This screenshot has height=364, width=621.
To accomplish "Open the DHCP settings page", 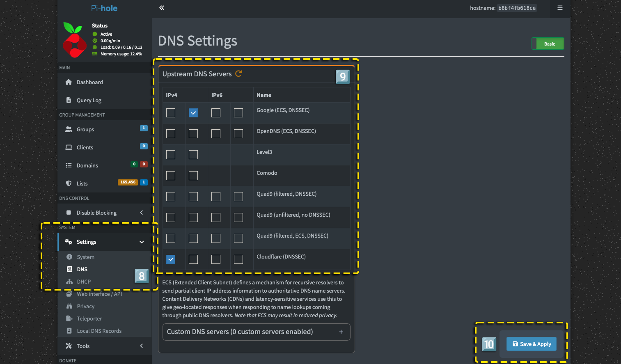I will click(84, 282).
